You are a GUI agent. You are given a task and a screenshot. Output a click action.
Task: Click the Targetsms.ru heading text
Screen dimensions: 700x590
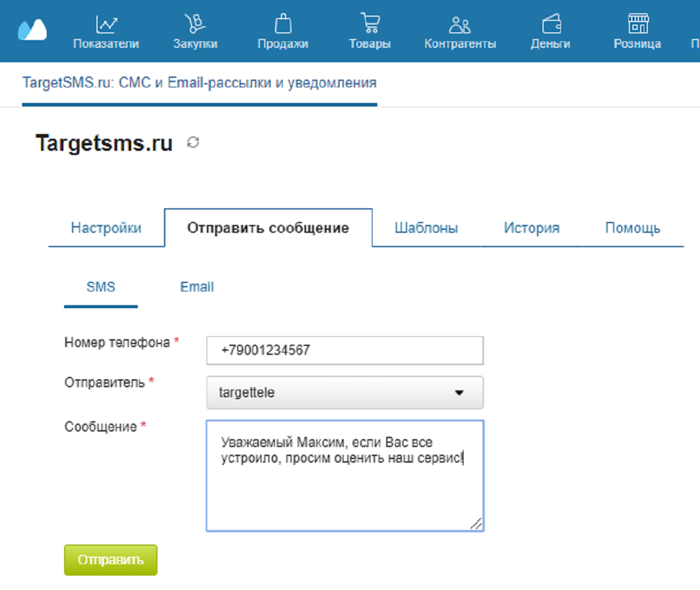click(104, 143)
